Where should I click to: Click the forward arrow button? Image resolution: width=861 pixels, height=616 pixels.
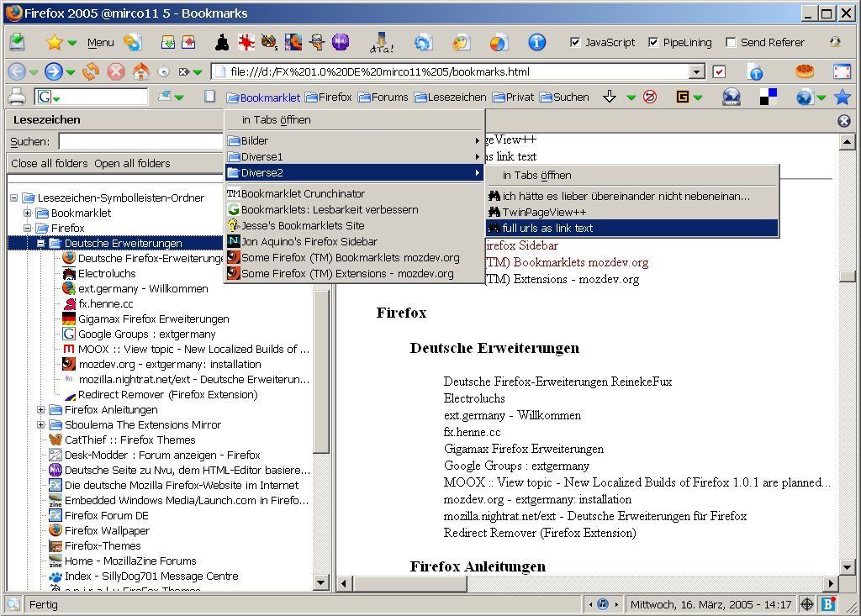[x=53, y=72]
